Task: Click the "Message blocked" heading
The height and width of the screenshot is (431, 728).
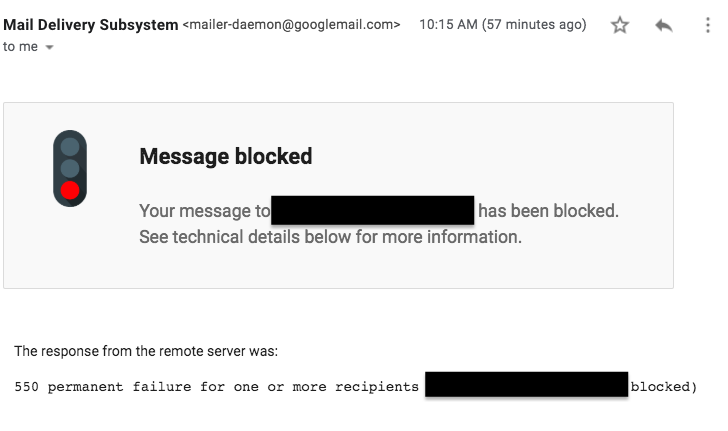Action: [226, 156]
